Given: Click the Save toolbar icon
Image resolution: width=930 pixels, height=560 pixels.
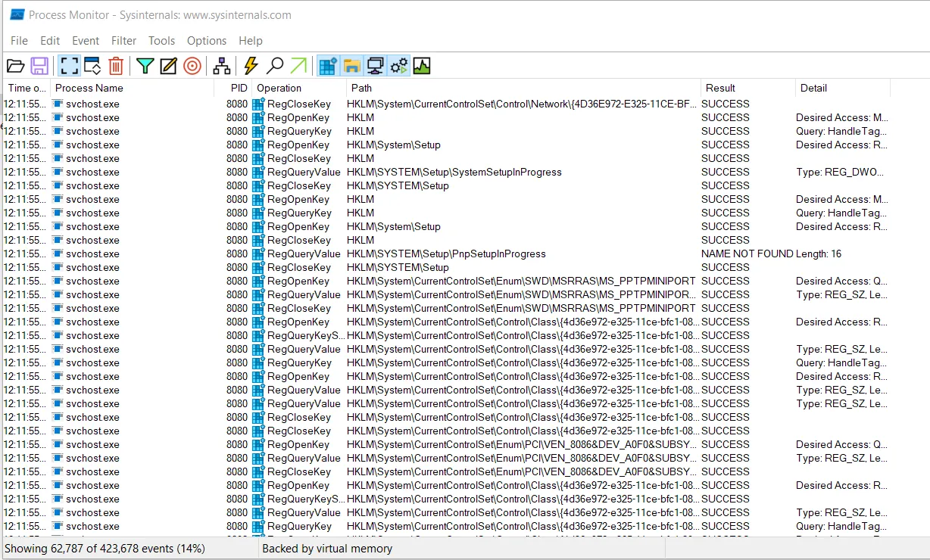Looking at the screenshot, I should coord(39,67).
